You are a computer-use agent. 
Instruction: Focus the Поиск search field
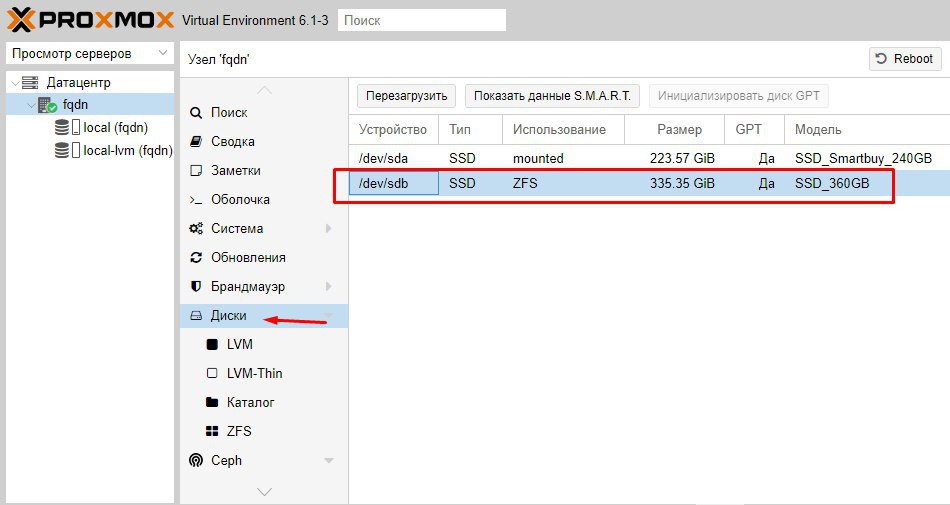[x=422, y=20]
